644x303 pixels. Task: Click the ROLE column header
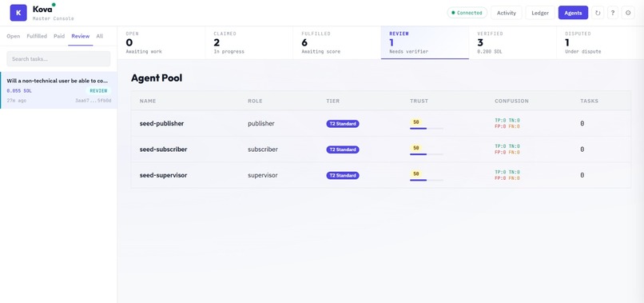255,101
